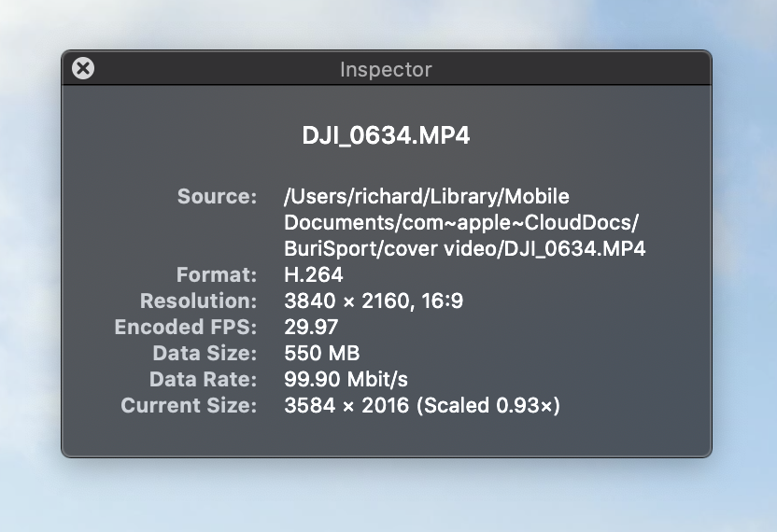777x532 pixels.
Task: Click the source path line /Users/richard/Library/Mobile
Action: pos(427,197)
